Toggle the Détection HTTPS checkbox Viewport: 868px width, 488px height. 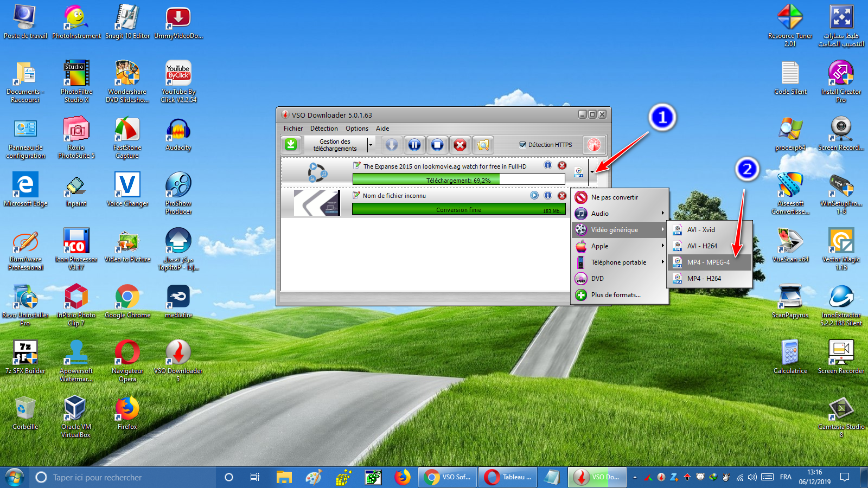point(522,145)
